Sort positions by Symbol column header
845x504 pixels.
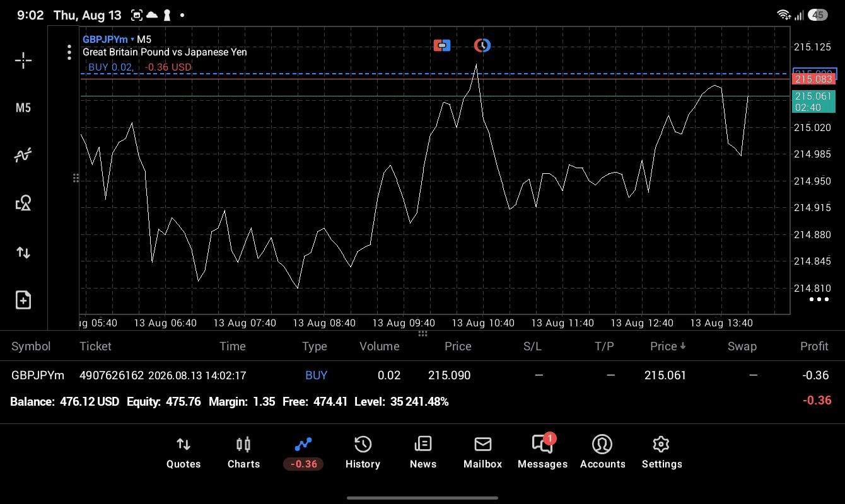[31, 346]
